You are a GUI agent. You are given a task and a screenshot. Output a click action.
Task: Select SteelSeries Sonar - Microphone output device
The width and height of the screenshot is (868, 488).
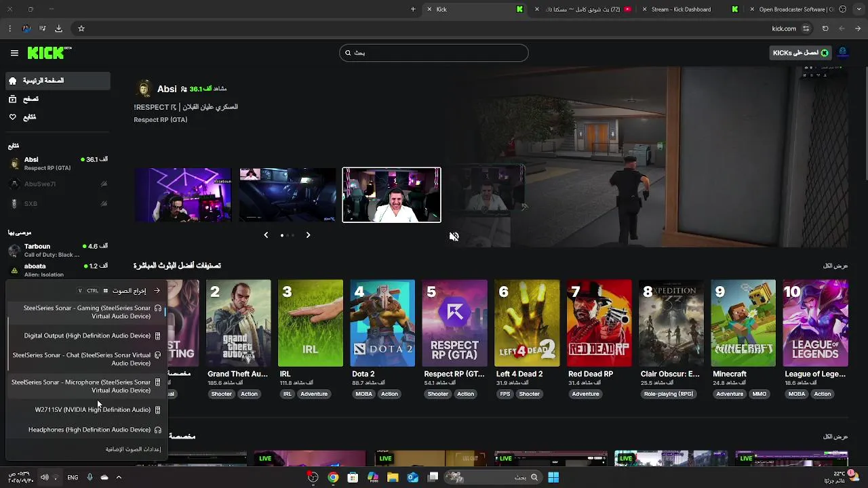[x=87, y=386]
